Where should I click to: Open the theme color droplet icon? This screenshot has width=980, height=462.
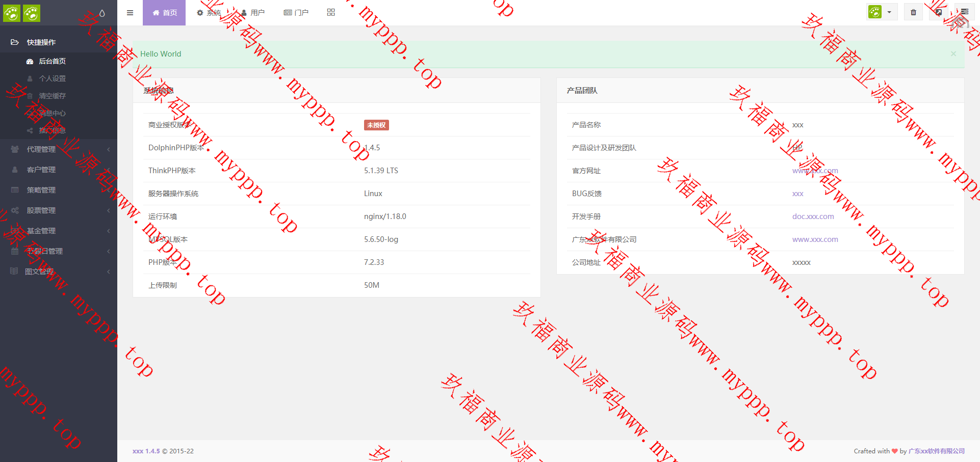102,13
